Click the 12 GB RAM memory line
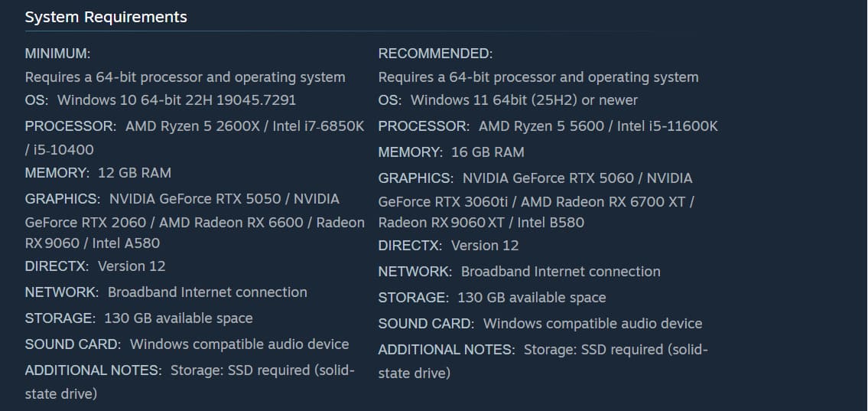 tap(98, 173)
